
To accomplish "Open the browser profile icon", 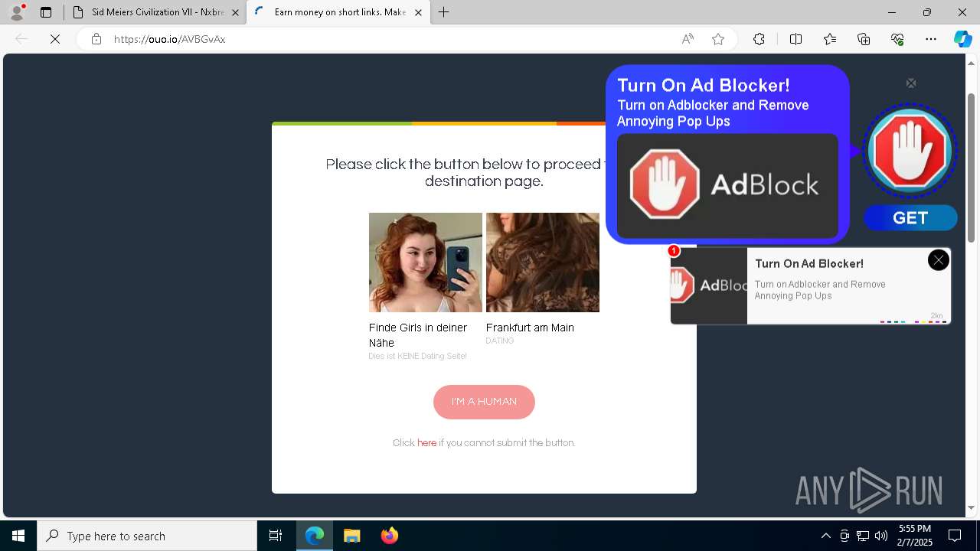I will click(x=17, y=12).
